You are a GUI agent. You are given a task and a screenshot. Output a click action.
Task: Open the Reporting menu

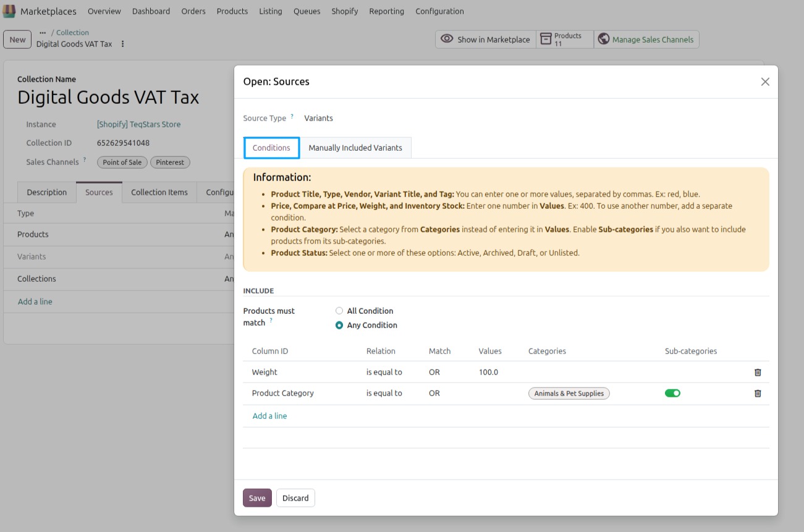click(x=386, y=11)
